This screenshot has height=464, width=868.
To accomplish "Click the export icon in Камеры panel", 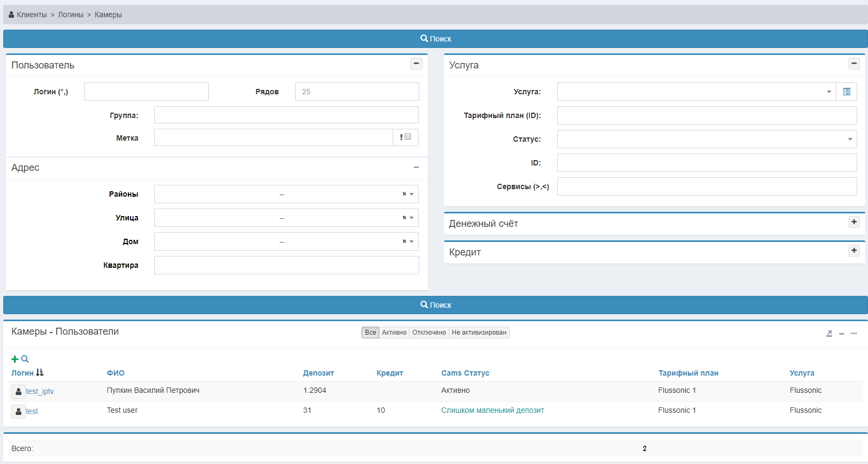I will [x=829, y=334].
